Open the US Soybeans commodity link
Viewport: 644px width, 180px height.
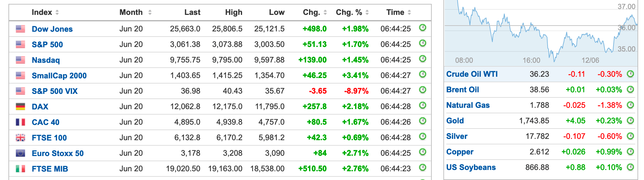click(471, 167)
